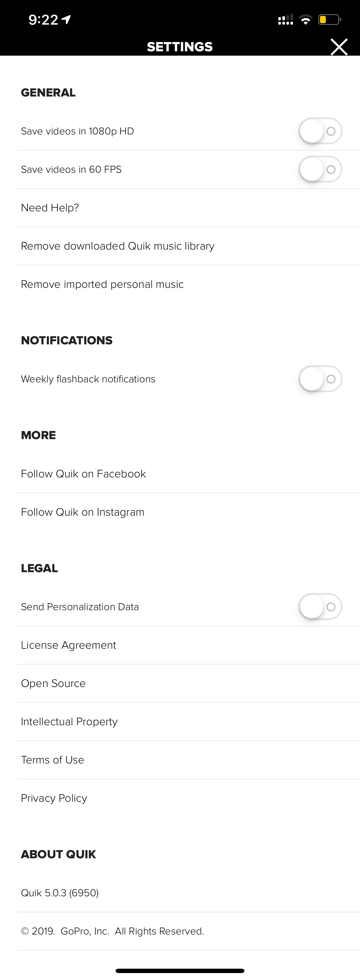Tap the battery icon in status bar
This screenshot has height=980, width=360.
point(330,19)
